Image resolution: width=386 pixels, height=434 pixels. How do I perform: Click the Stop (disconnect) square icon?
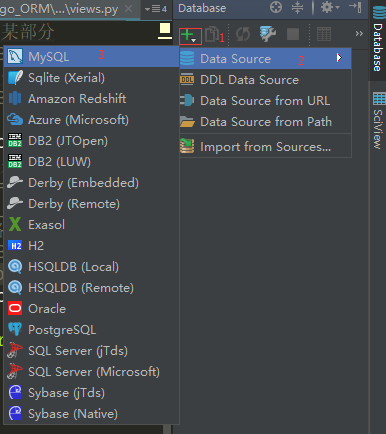(x=293, y=34)
